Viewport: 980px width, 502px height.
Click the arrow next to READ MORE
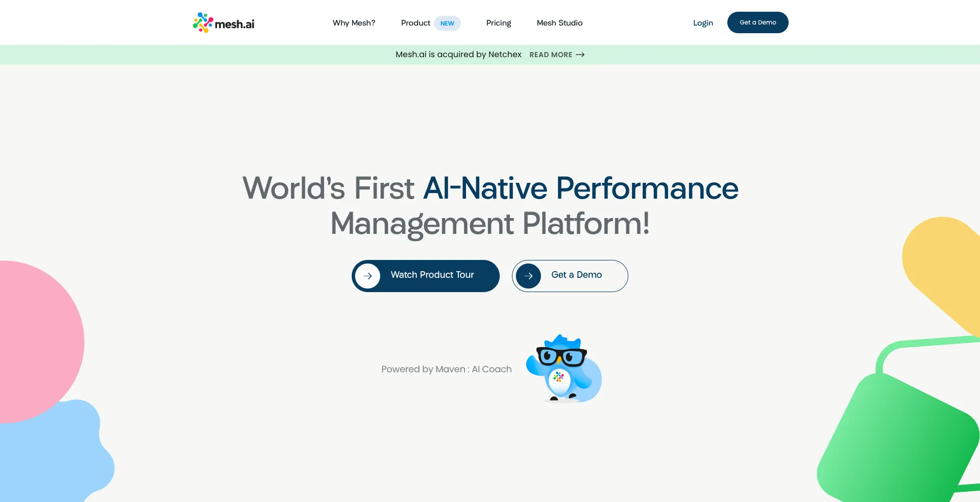(x=580, y=55)
